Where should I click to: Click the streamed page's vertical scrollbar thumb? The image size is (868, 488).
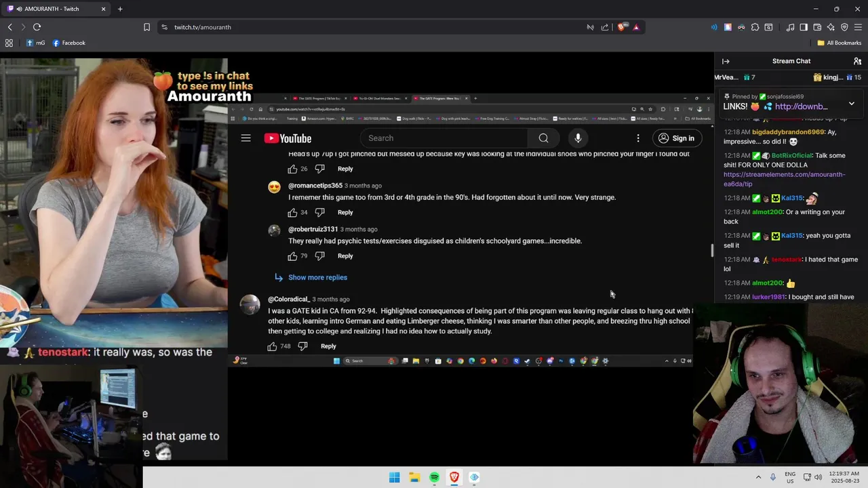click(711, 250)
